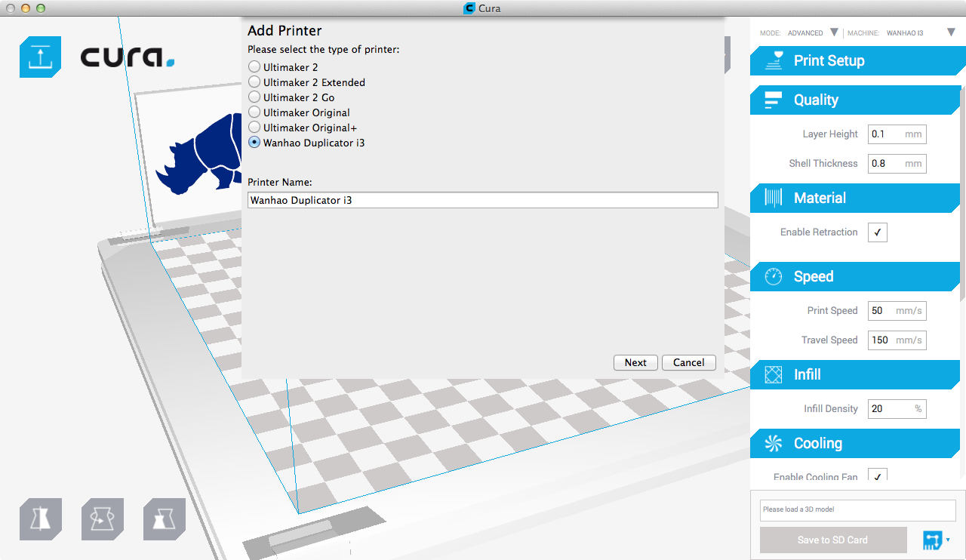Screen dimensions: 966x560
Task: Click the Quality section icon
Action: [773, 100]
